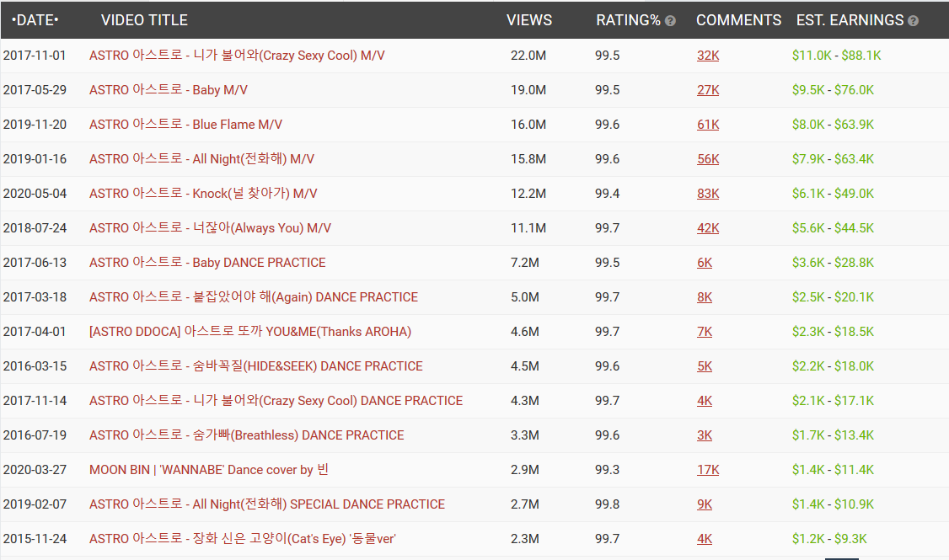Click the EST. EARNINGS help question mark icon

click(914, 21)
